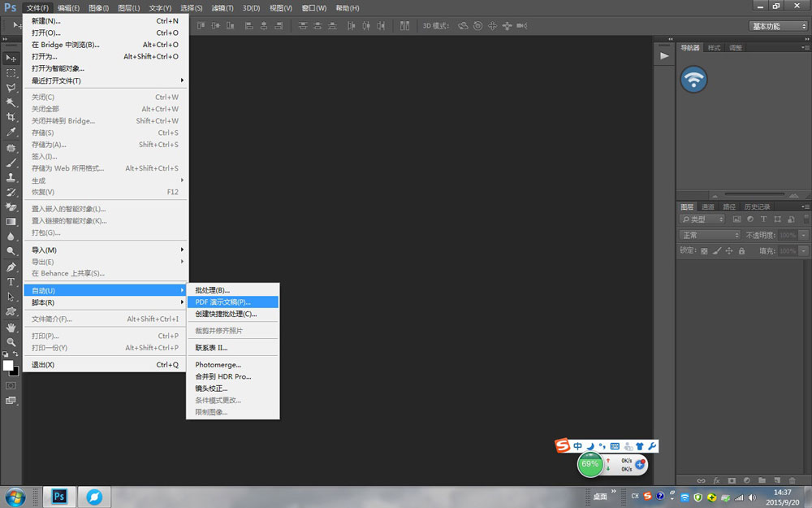Expand the 导入(M) submenu
The height and width of the screenshot is (508, 812).
coord(106,250)
